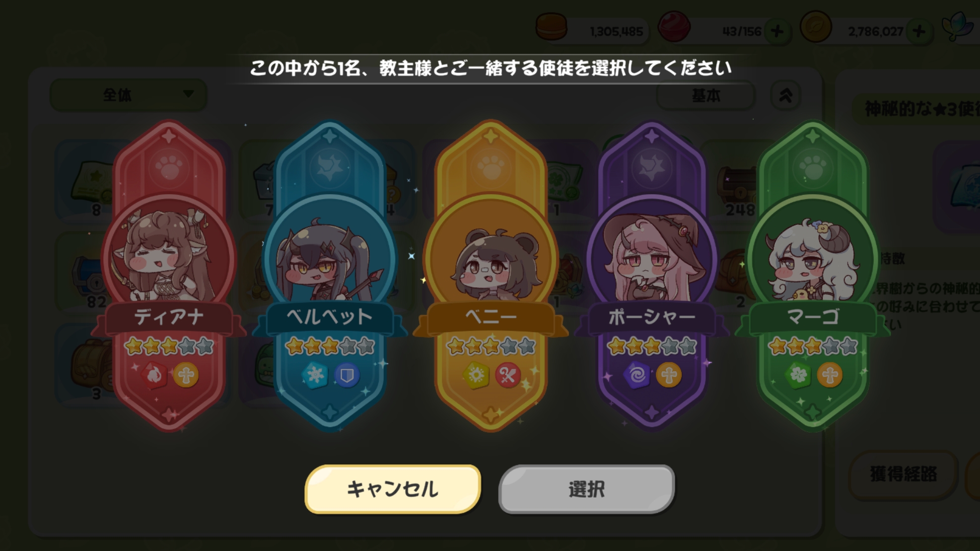Choose the ベルベット character portrait
The height and width of the screenshot is (551, 980).
[x=329, y=258]
